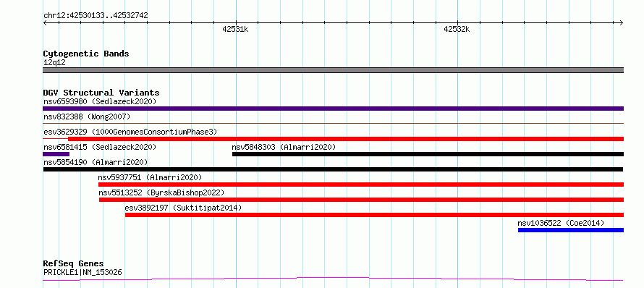This screenshot has height=288, width=644.
Task: Click the right arrowhead of the ruler
Action: (x=622, y=22)
